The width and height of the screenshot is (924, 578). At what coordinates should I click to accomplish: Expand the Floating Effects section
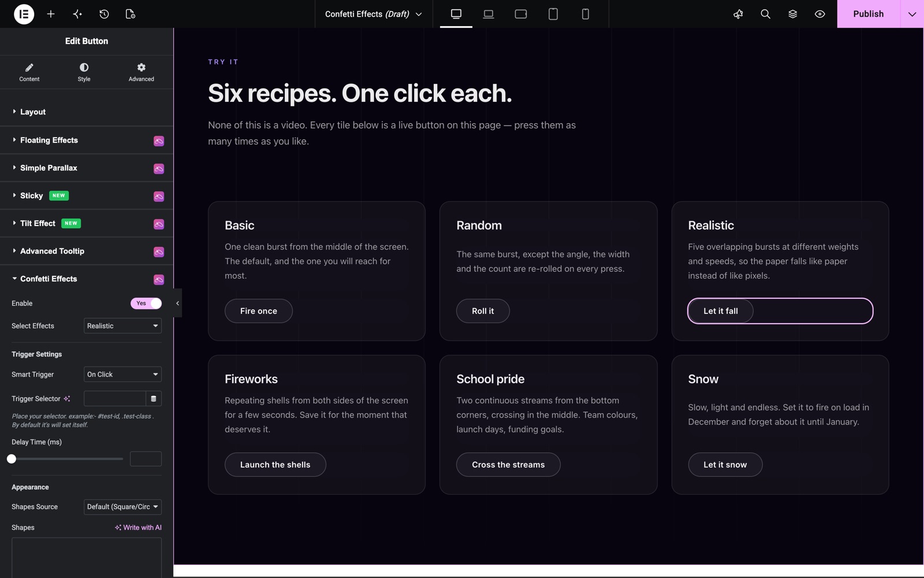(x=87, y=140)
